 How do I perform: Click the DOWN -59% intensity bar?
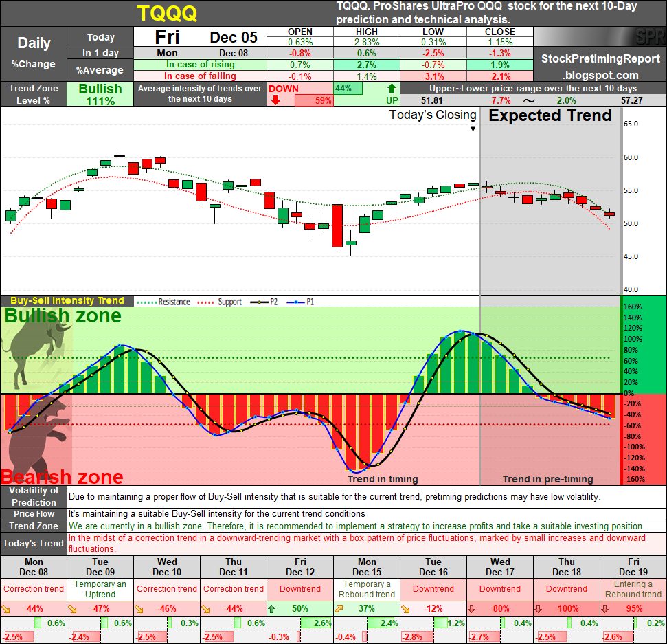[x=314, y=100]
